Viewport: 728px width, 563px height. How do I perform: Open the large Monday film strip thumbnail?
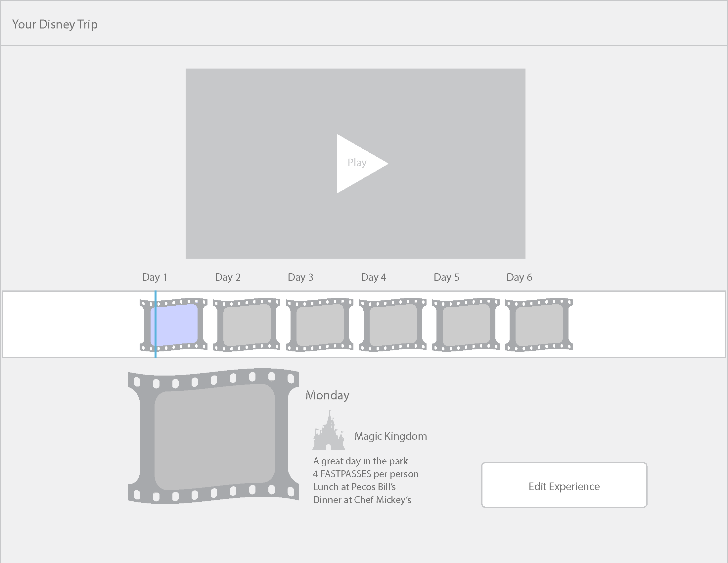[x=213, y=436]
